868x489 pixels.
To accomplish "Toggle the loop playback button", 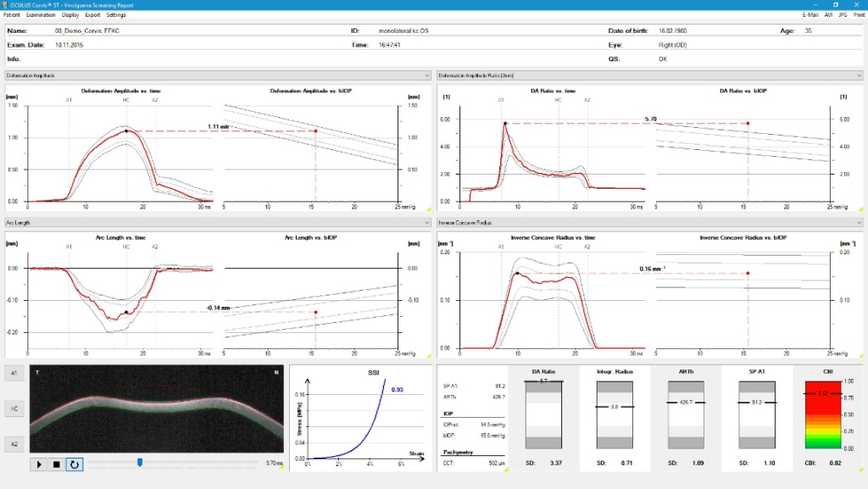I will pos(75,464).
